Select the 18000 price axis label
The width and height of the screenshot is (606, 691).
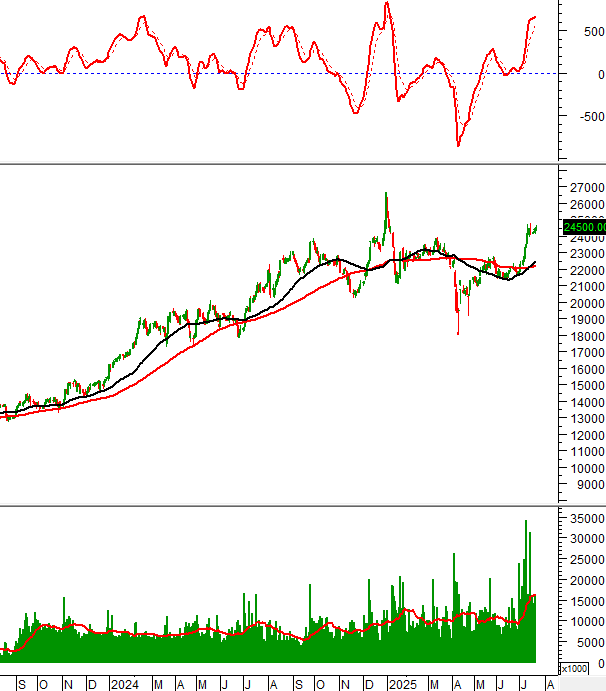point(587,337)
